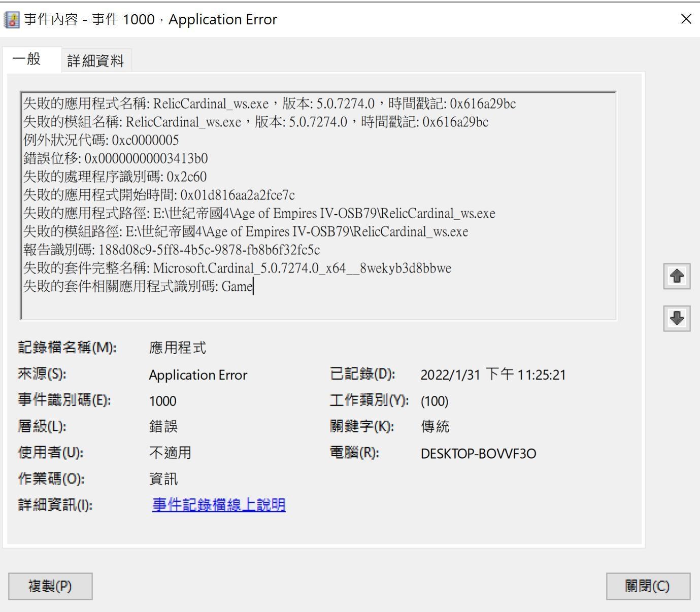Click the event ID value 1000

pyautogui.click(x=162, y=401)
